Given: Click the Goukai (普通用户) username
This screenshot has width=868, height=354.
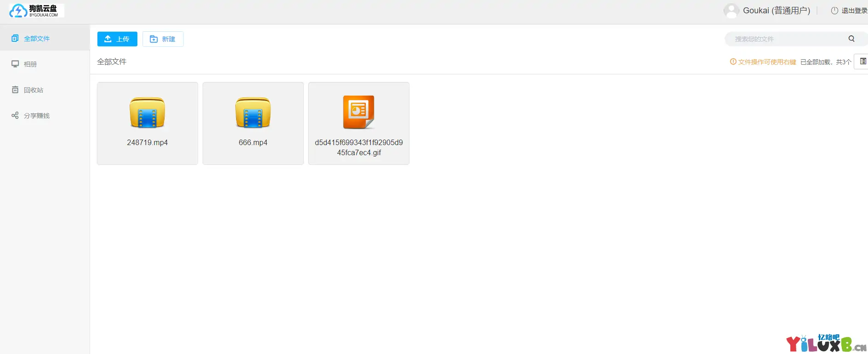Looking at the screenshot, I should 777,11.
